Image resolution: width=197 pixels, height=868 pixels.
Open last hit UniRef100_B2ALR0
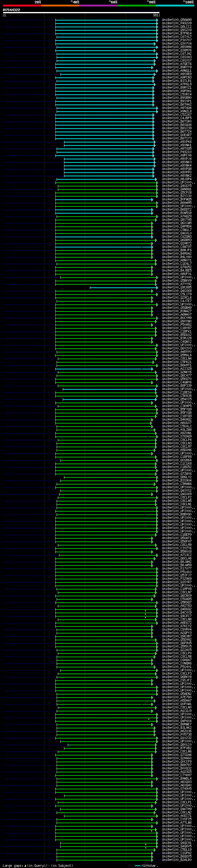coord(177,860)
